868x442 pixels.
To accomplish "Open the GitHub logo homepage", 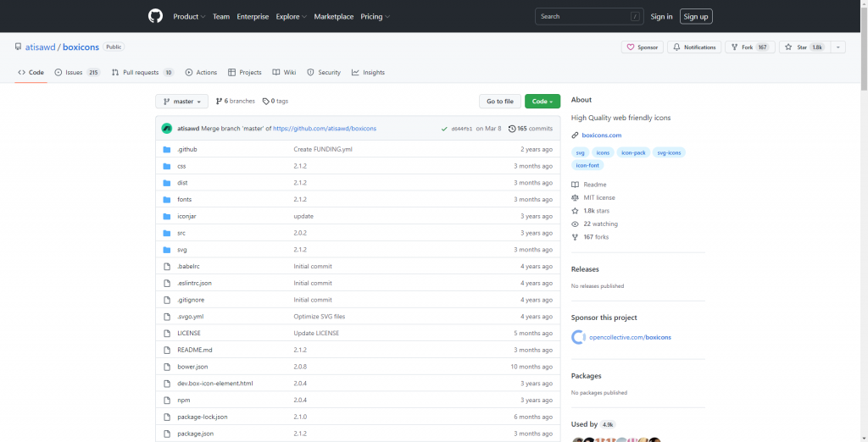I will pos(156,16).
